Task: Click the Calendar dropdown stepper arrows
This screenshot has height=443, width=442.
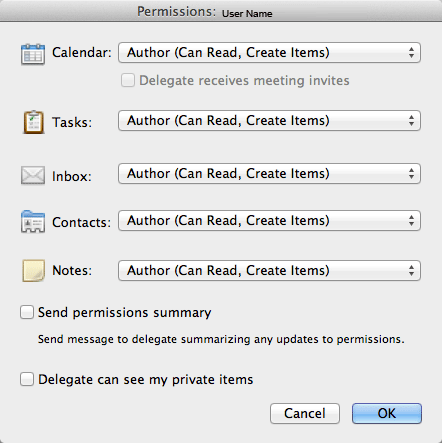Action: pos(412,53)
